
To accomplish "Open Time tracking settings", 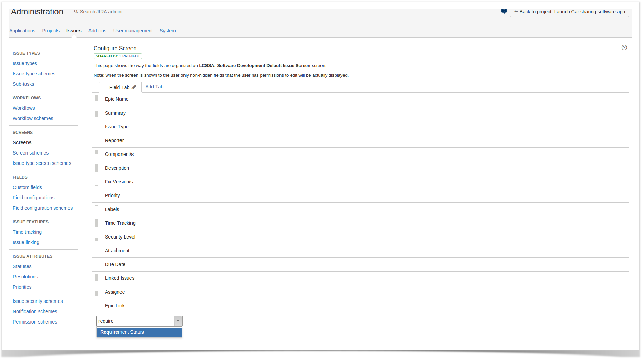I will [27, 232].
